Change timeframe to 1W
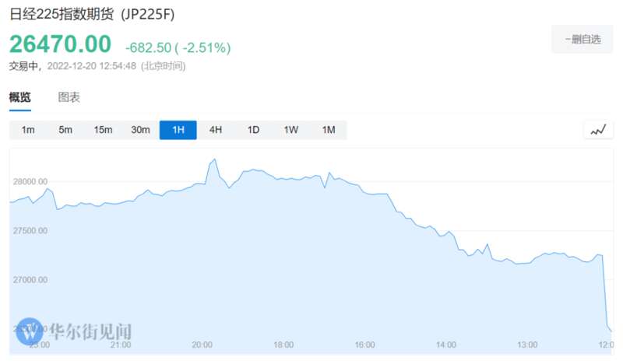 click(290, 130)
